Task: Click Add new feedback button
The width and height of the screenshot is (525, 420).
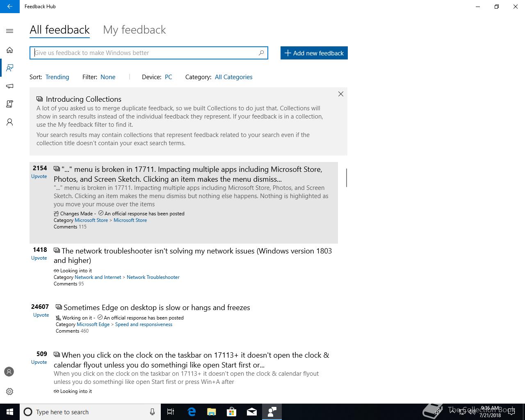Action: tap(314, 53)
